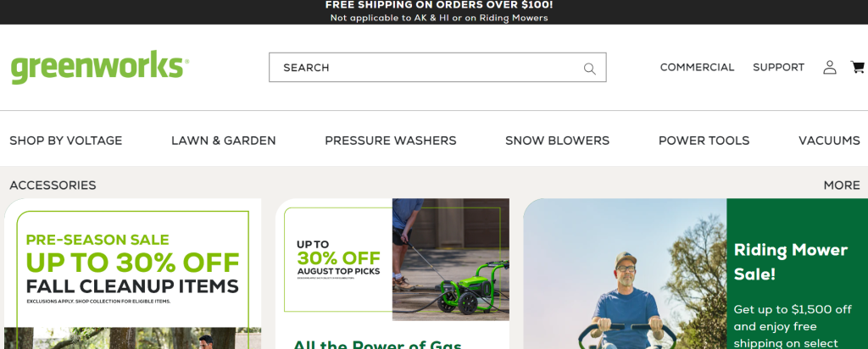This screenshot has height=349, width=868.
Task: Click the free shipping announcement bar
Action: coord(434,12)
